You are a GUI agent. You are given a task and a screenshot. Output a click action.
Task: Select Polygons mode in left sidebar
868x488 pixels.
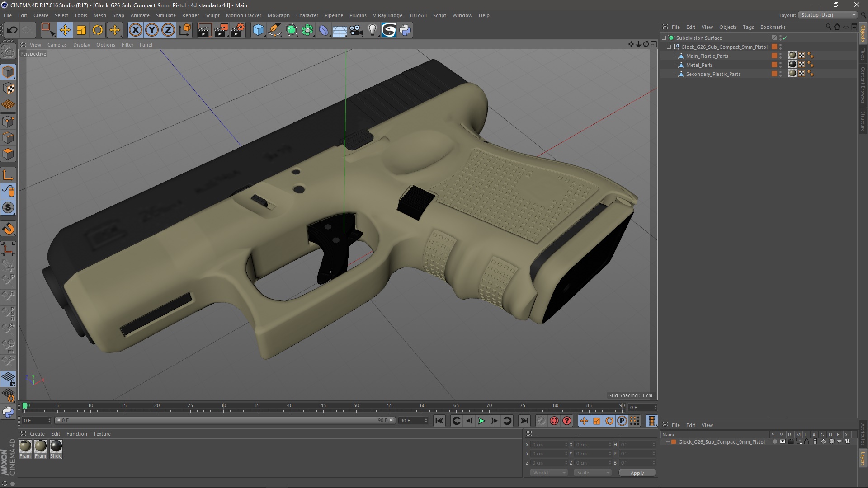click(x=8, y=154)
